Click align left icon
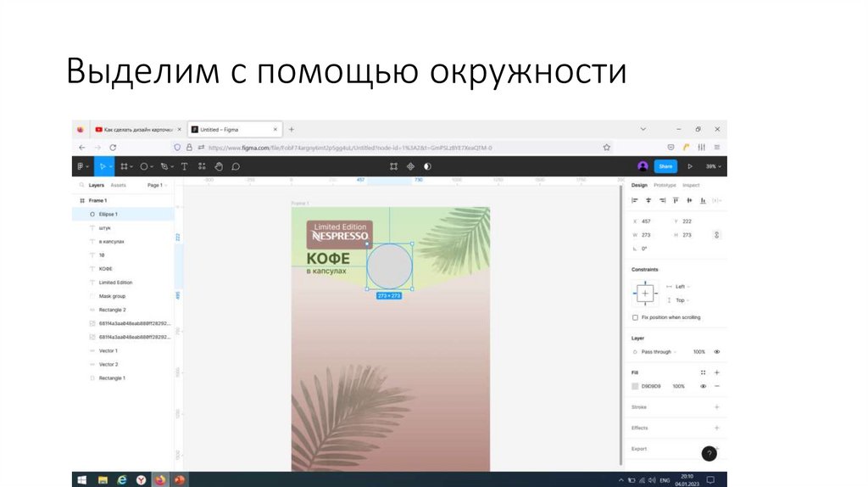The width and height of the screenshot is (868, 487). [635, 200]
